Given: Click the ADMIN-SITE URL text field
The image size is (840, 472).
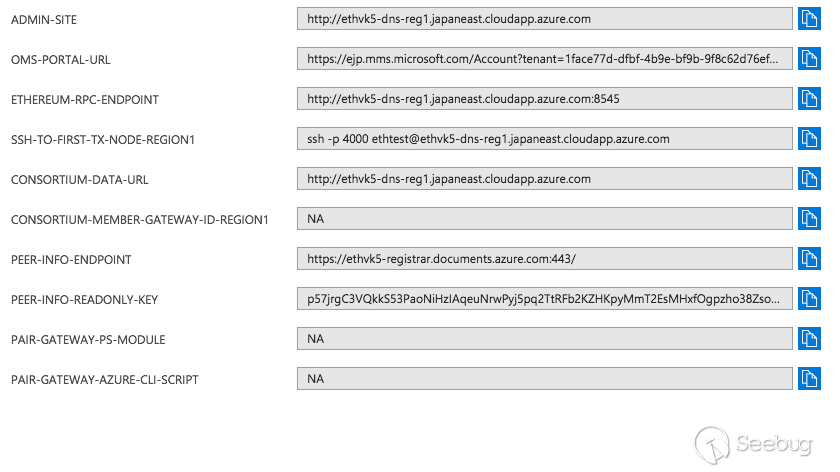Looking at the screenshot, I should 545,19.
